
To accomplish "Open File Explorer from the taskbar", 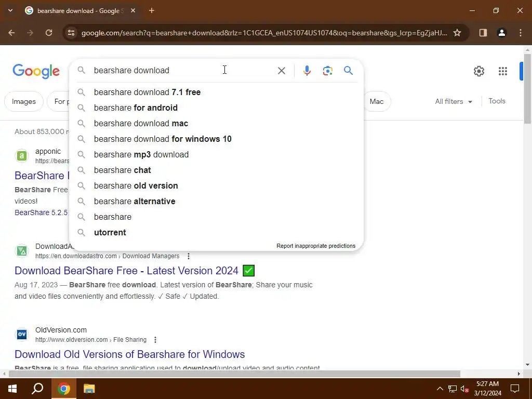I will 89,389.
